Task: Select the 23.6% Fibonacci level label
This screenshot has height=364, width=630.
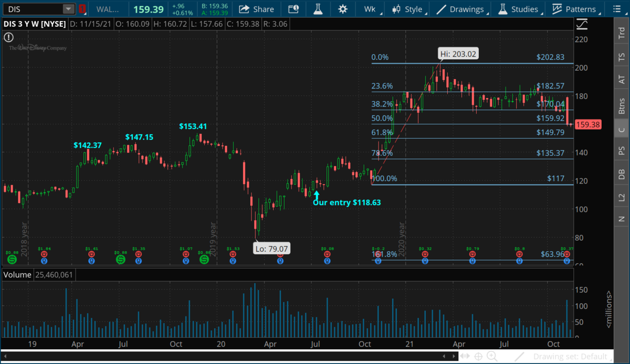Action: (x=382, y=86)
